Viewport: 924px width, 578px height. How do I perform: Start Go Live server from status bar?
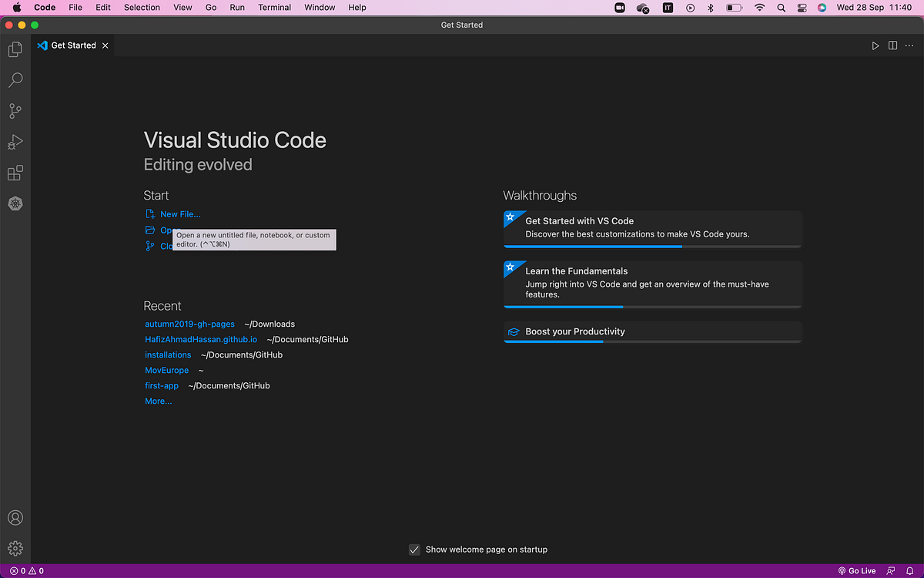tap(857, 570)
